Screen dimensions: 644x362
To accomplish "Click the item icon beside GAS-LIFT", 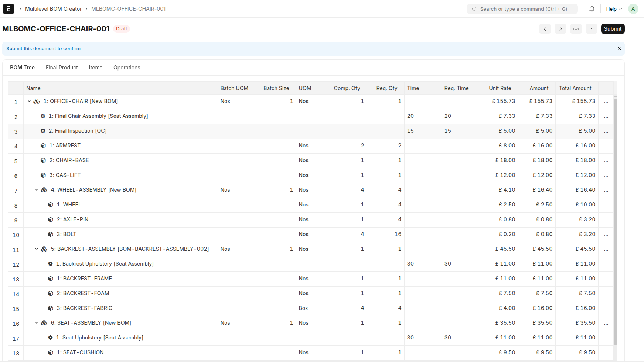I will [43, 175].
